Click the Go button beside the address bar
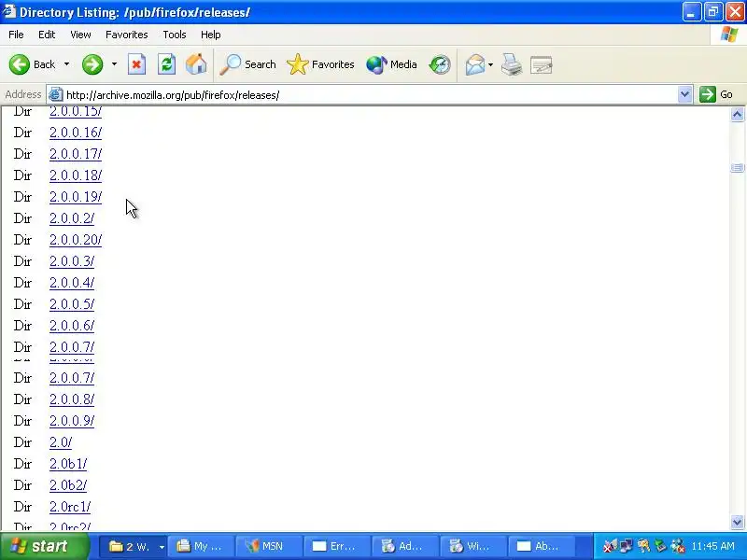The width and height of the screenshot is (747, 560). point(716,94)
